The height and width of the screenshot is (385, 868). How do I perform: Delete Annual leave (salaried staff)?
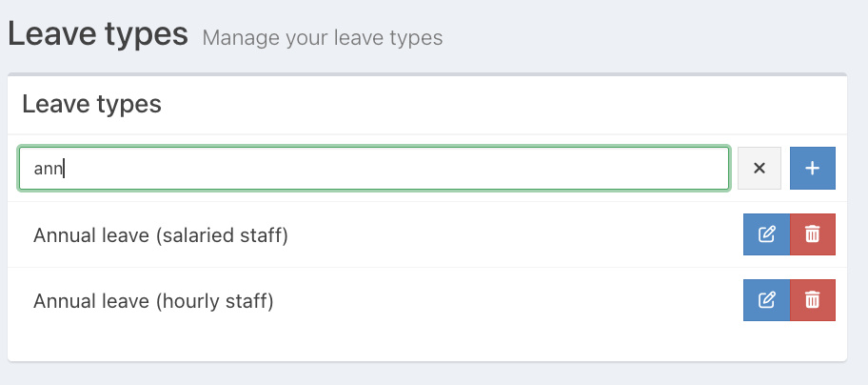(x=812, y=234)
